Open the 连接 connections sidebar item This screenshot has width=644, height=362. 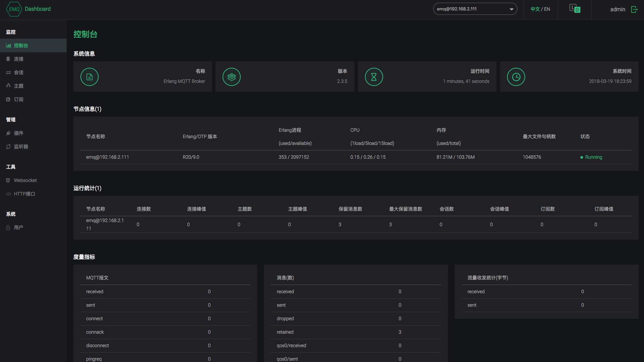pos(33,59)
